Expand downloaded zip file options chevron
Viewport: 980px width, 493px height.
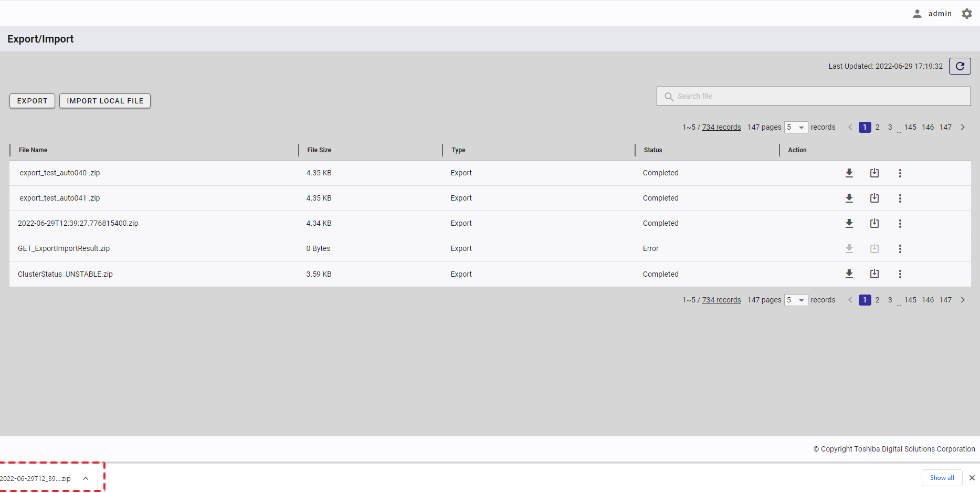coord(86,478)
